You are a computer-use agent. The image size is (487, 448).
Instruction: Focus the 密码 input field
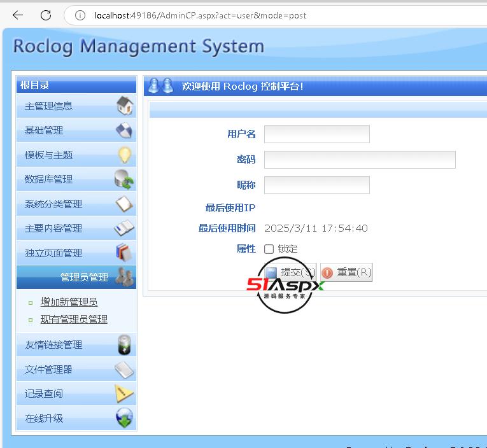[x=360, y=160]
